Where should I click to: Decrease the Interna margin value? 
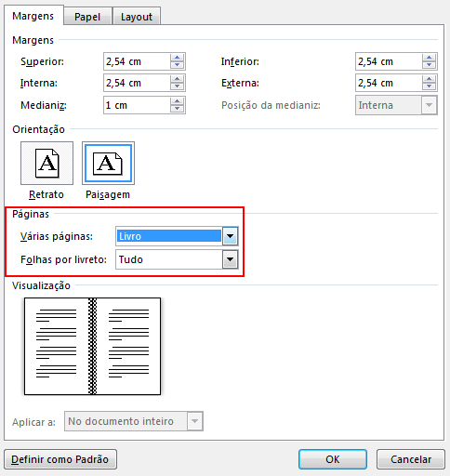point(178,86)
